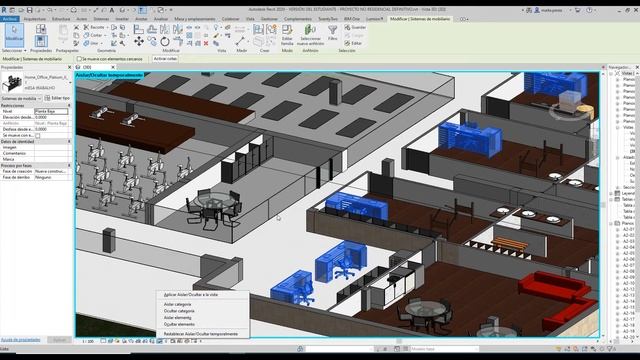Collapse the Restricciones properties group
640x360 pixels.
pos(69,105)
